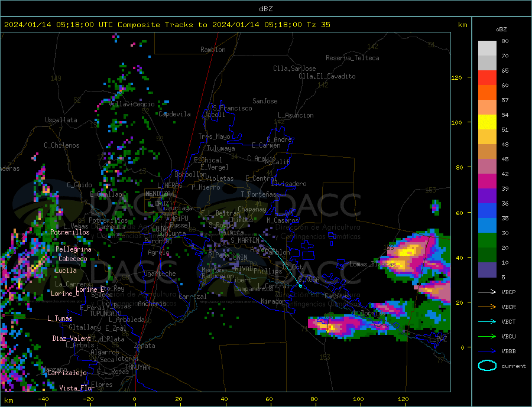Screen dimensions: 532x407
Task: Click the 'L_PAZ' place label
Action: 438,339
